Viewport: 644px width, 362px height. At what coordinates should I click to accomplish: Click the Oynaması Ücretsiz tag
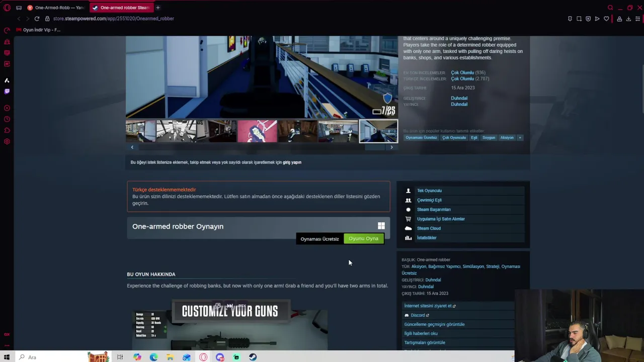421,137
